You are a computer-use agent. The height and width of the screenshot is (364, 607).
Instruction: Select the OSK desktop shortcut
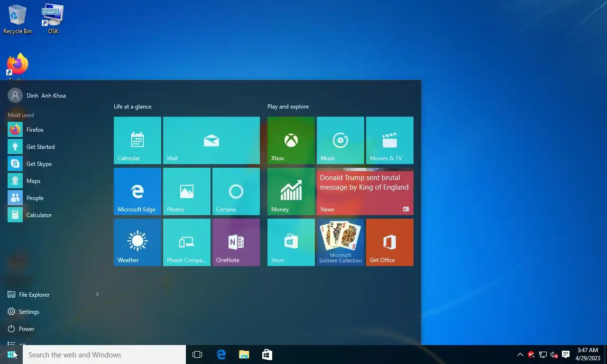click(x=53, y=20)
